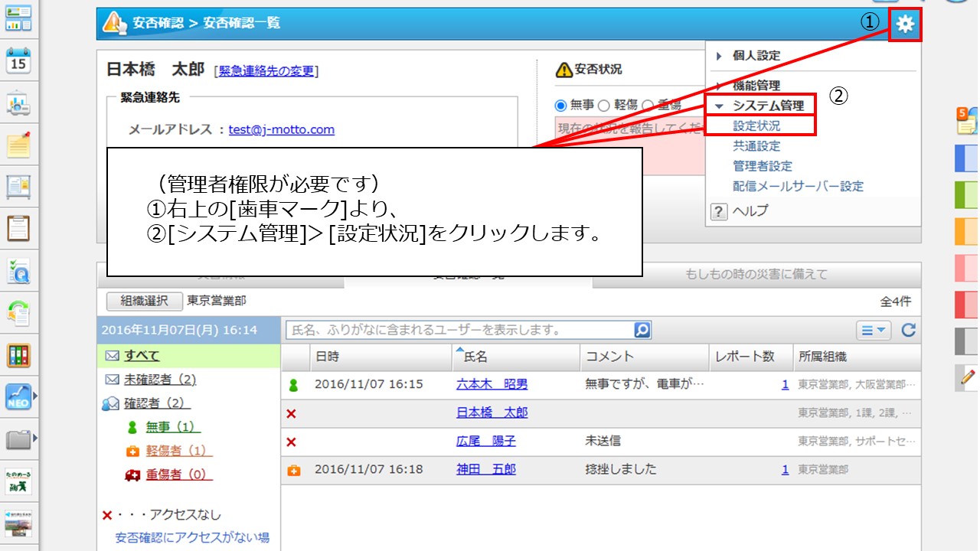Image resolution: width=980 pixels, height=551 pixels.
Task: Click the pencil edit icon on right edge
Action: coord(967,377)
